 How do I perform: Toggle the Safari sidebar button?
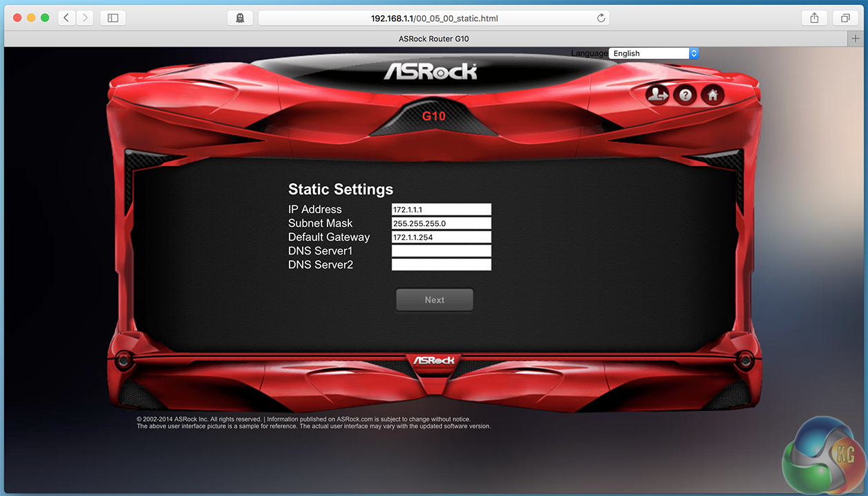[x=113, y=18]
